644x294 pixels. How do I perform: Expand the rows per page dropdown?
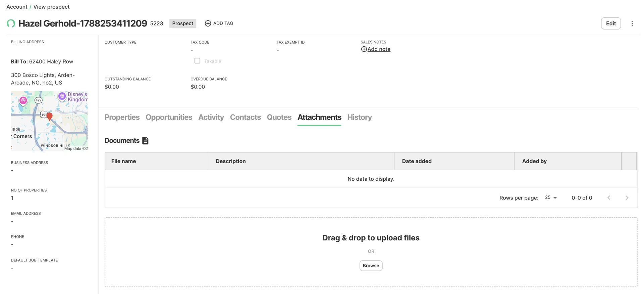(551, 197)
